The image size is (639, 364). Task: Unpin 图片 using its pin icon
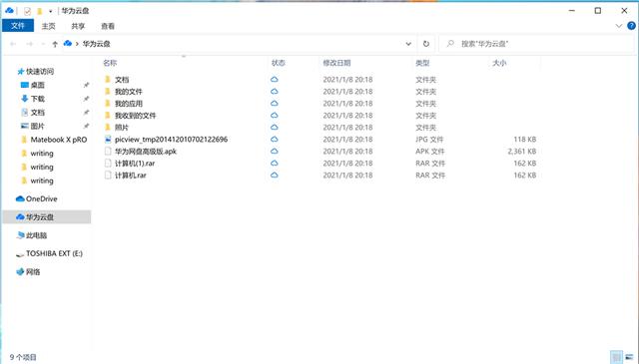[86, 127]
